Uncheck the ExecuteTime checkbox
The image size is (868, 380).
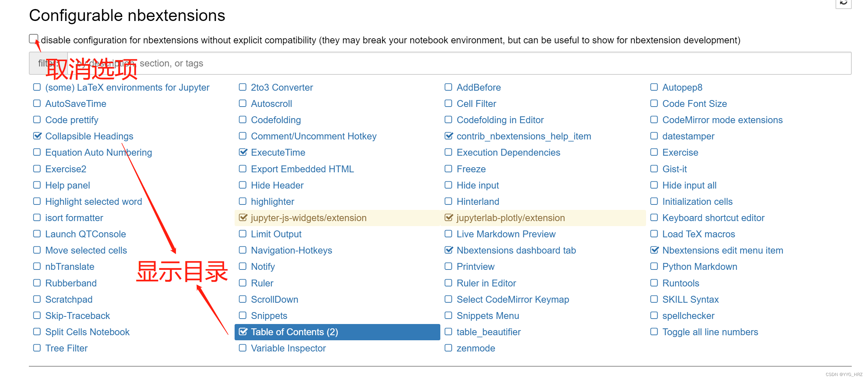[x=243, y=152]
